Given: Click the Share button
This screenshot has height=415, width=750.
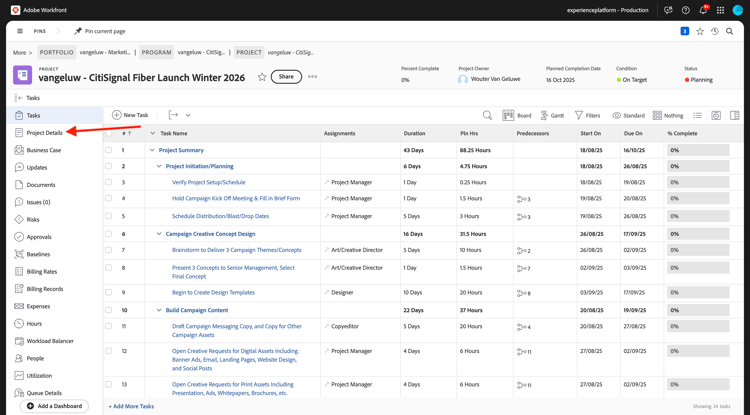Looking at the screenshot, I should click(x=286, y=77).
